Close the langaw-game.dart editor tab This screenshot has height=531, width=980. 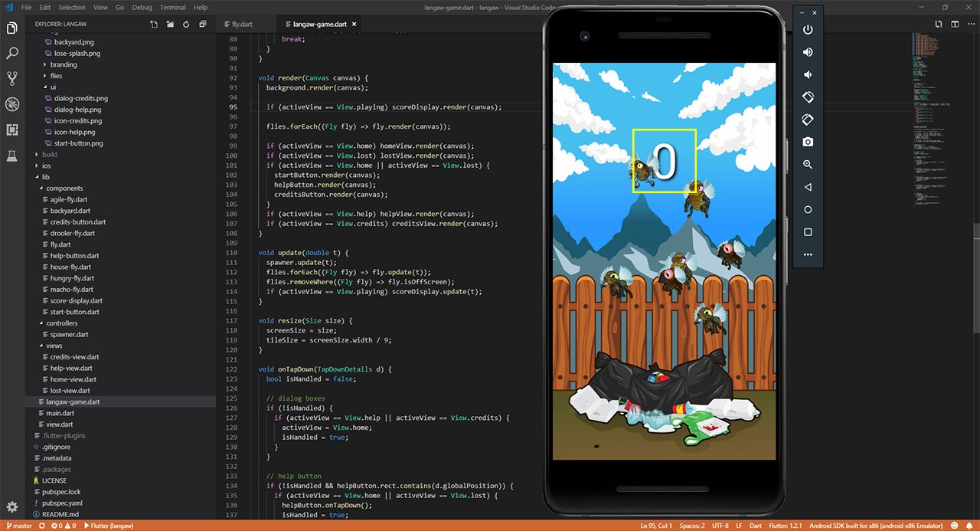[x=354, y=25]
